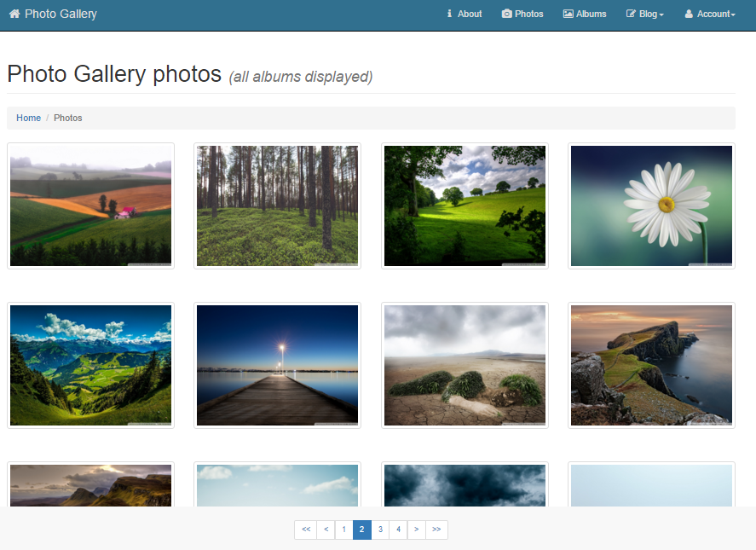The height and width of the screenshot is (550, 756).
Task: Jump to last page with >> button
Action: 436,530
